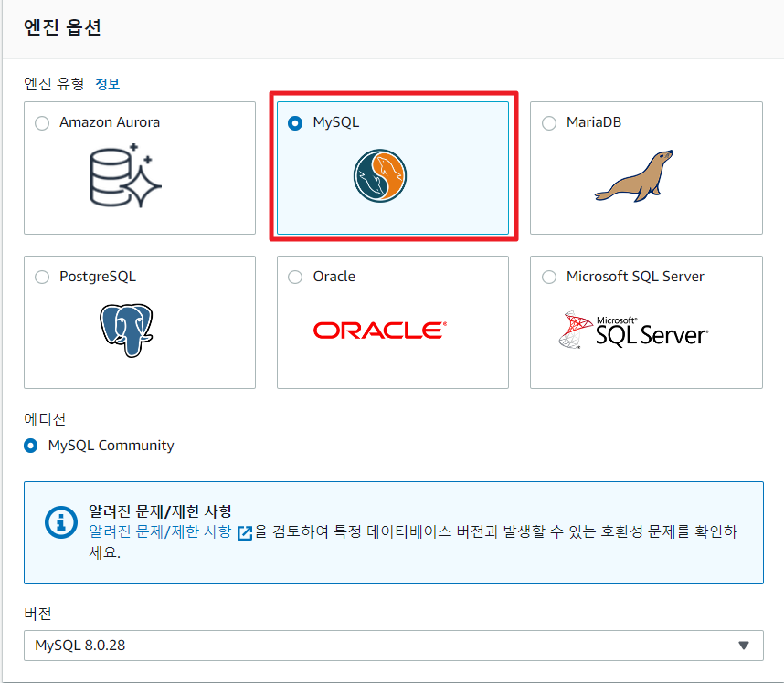784x683 pixels.
Task: Click the Amazon Aurora database icon
Action: [125, 175]
